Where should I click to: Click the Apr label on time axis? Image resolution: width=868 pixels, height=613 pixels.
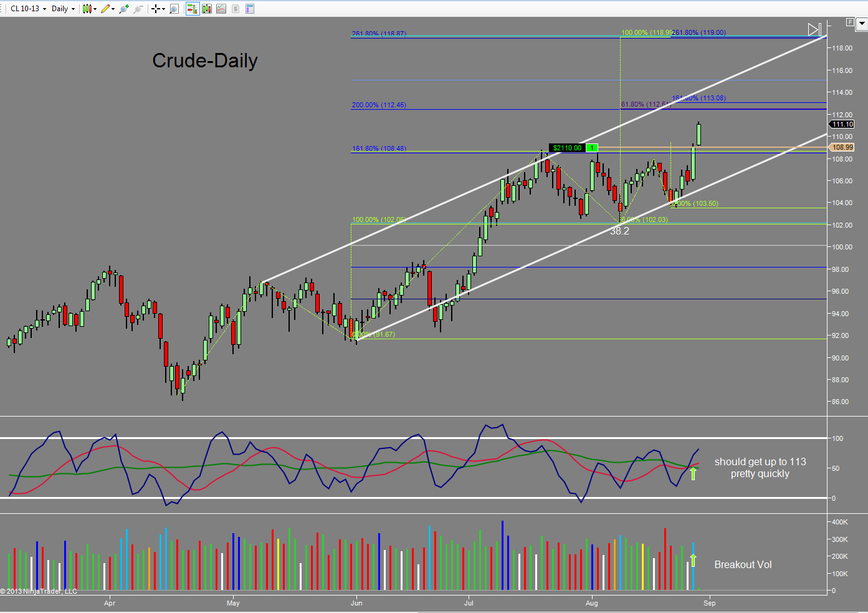110,603
